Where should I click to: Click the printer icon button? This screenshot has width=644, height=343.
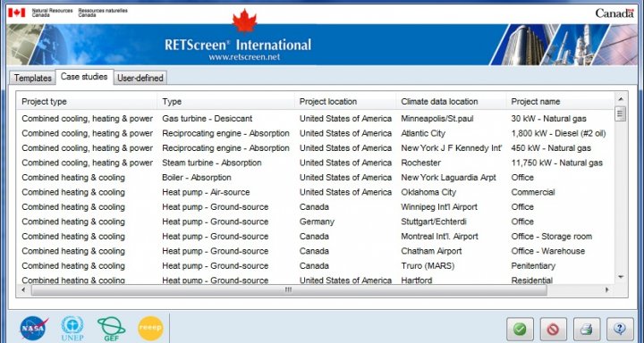[x=587, y=329]
